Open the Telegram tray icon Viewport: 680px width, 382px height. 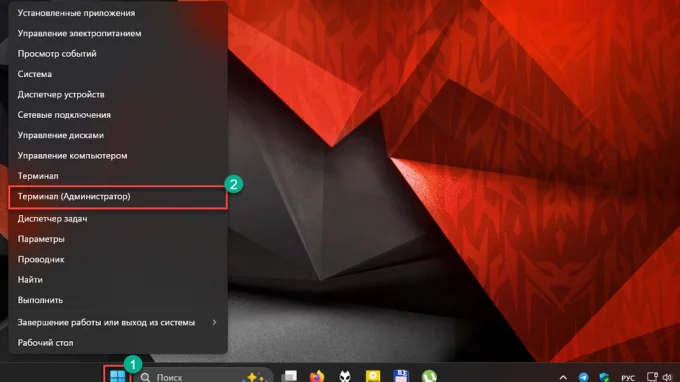(584, 377)
